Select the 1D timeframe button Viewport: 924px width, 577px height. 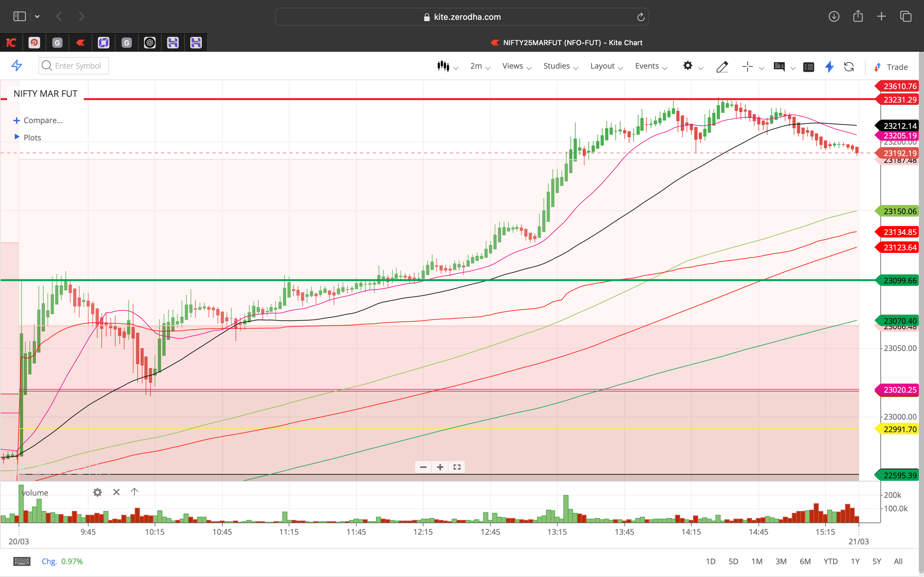(711, 561)
